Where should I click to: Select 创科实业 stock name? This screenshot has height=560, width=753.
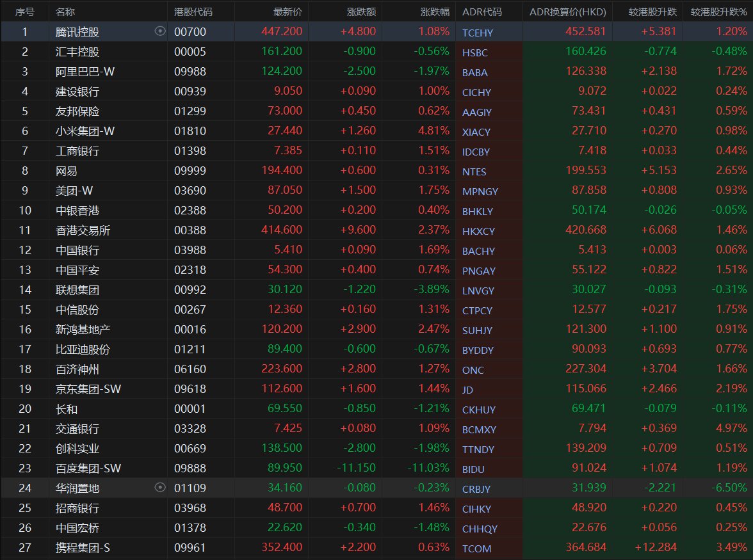click(x=77, y=449)
